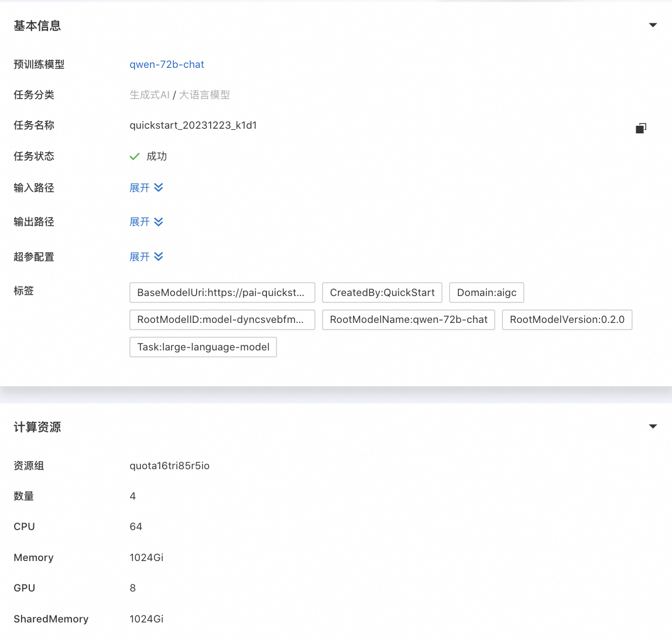672x640 pixels.
Task: Collapse the 基本信息 section arrow
Action: coord(653,25)
